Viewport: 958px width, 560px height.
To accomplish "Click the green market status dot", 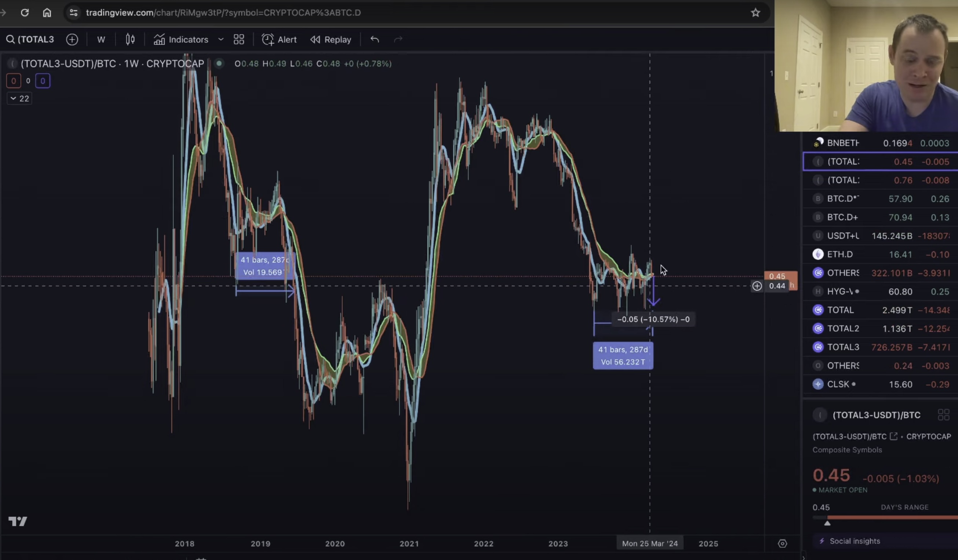I will (x=219, y=63).
